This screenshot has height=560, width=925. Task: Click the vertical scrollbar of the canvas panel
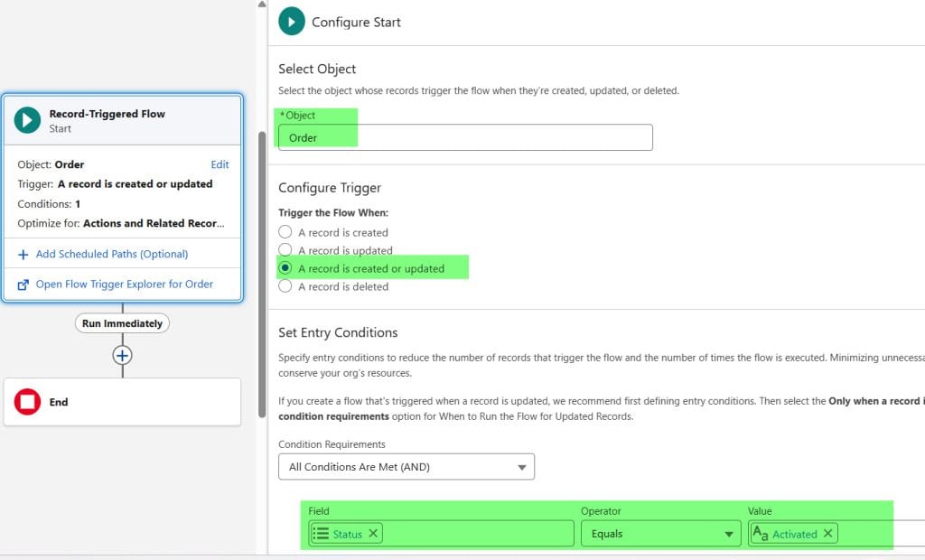(x=262, y=275)
